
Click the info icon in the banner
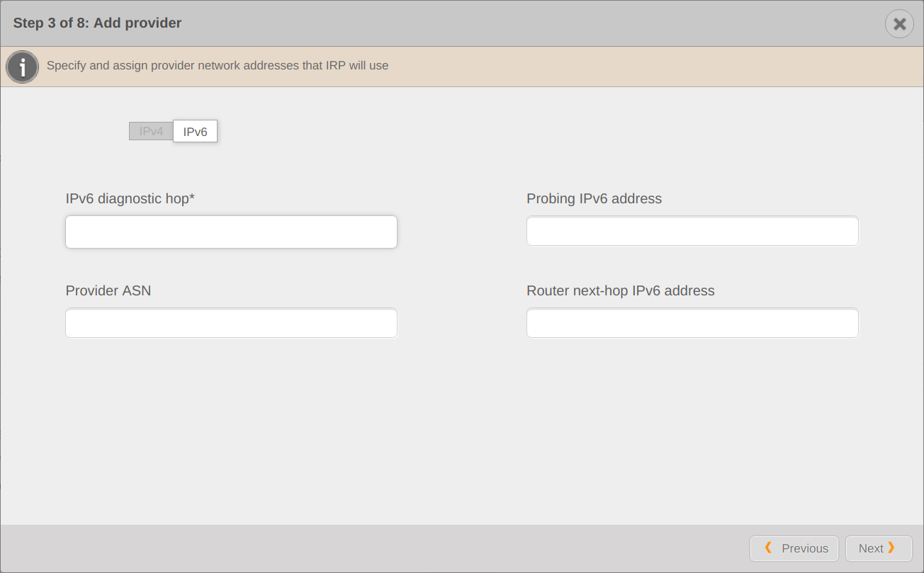pos(23,67)
